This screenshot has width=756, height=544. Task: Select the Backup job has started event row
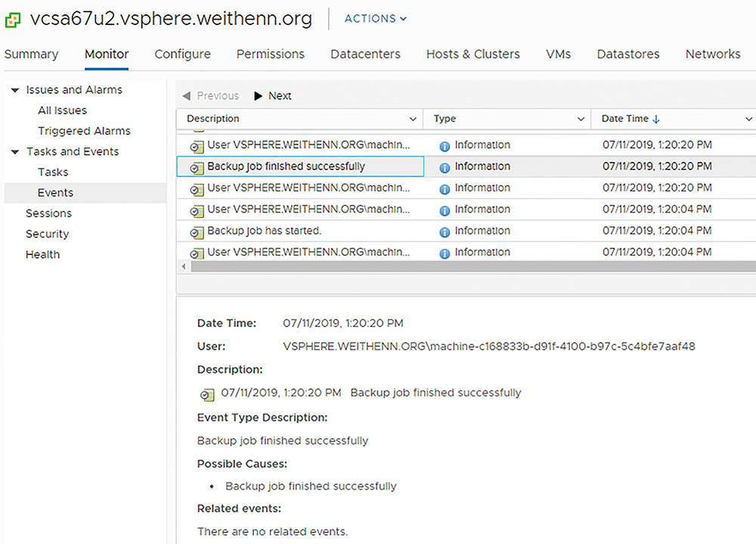coord(466,232)
